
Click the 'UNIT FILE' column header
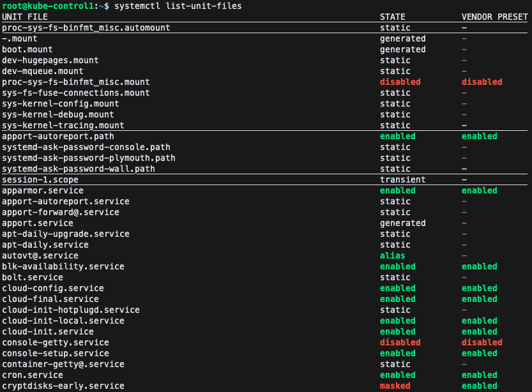coord(25,17)
